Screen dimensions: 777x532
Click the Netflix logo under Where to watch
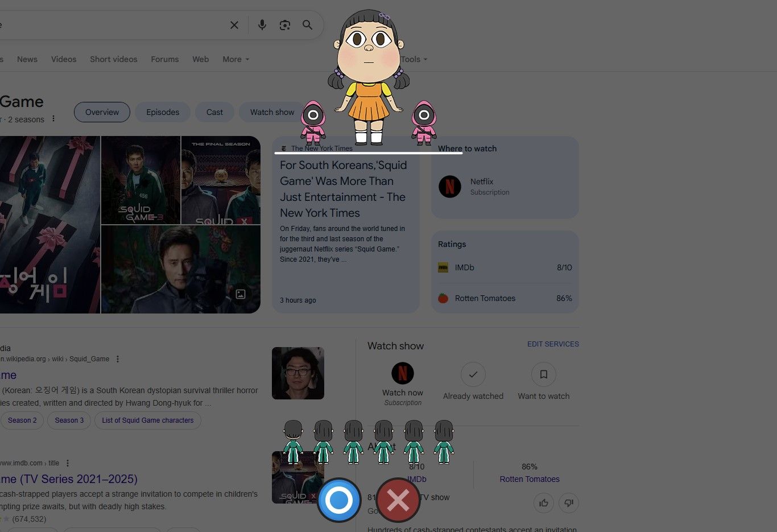click(450, 187)
